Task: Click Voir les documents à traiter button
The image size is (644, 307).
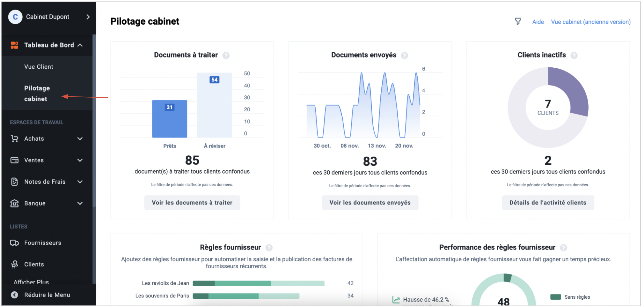Action: [192, 203]
